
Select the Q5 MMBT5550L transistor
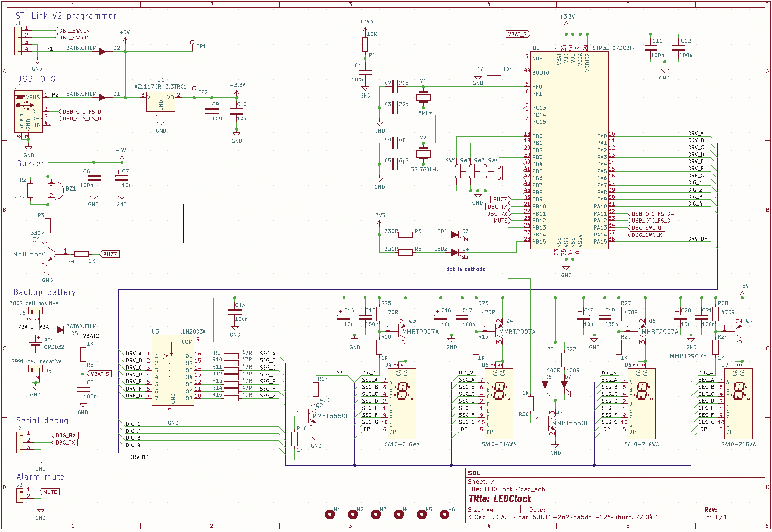pyautogui.click(x=553, y=422)
